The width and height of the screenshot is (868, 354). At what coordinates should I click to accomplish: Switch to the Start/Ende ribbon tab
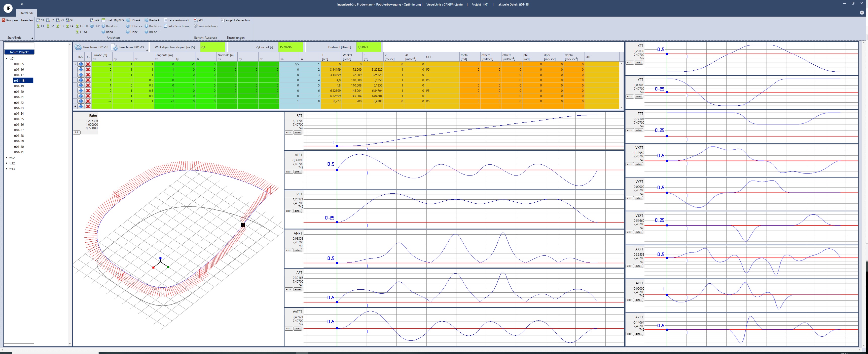click(x=26, y=13)
